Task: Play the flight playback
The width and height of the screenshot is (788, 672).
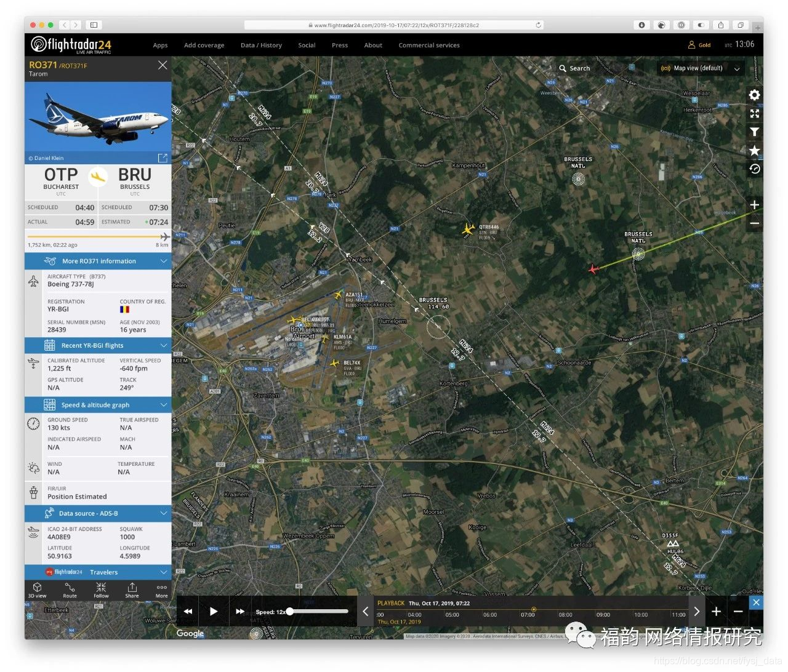Action: pos(214,611)
